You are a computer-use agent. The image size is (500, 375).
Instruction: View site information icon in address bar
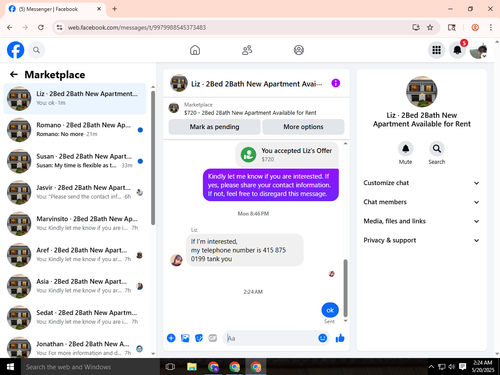coord(59,27)
